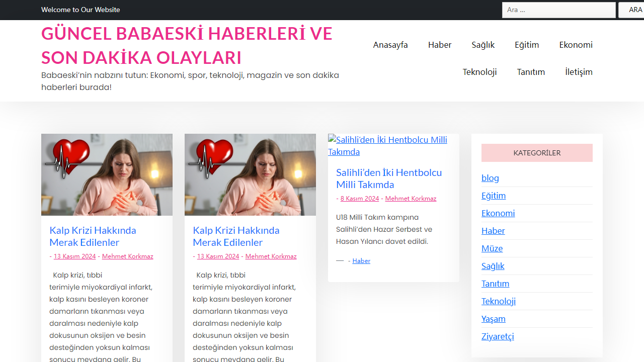This screenshot has height=362, width=644.
Task: Select Yaşam from the KATEGORİLER sidebar
Action: coord(494,319)
